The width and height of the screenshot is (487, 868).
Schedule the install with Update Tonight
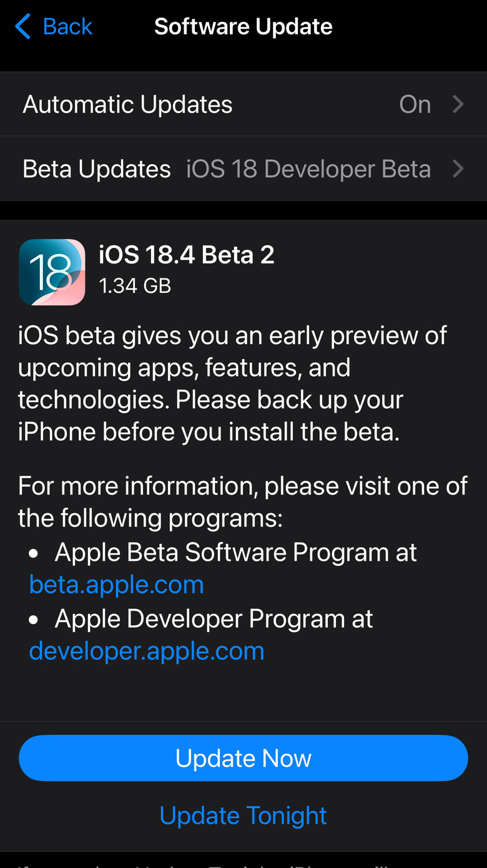tap(243, 816)
